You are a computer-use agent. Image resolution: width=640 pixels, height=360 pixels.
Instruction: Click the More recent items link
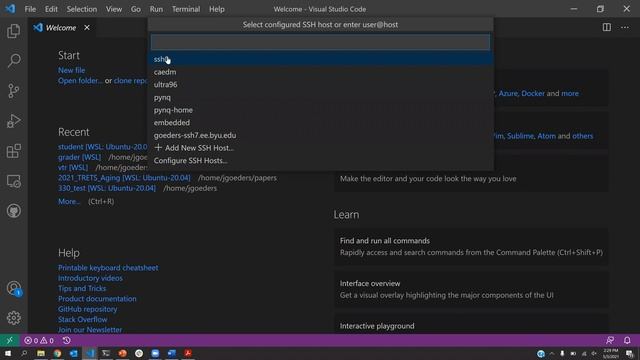click(x=69, y=201)
